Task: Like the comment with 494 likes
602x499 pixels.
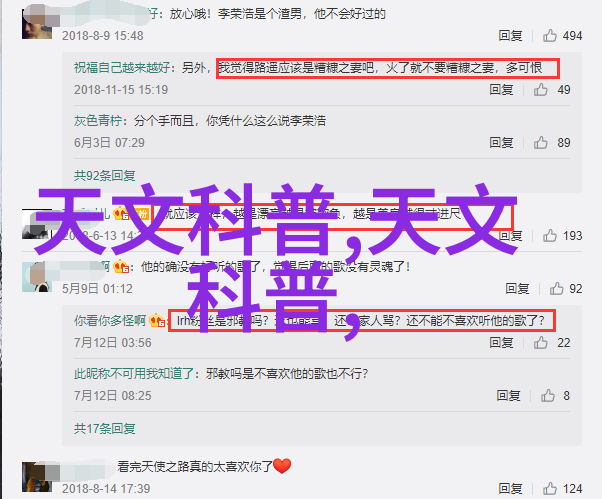Action: pyautogui.click(x=549, y=36)
